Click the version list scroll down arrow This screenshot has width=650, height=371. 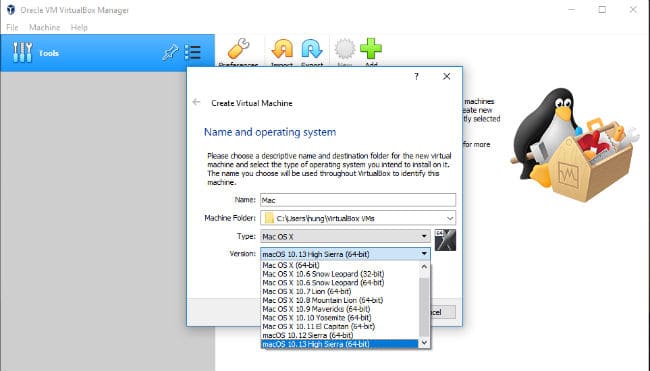pyautogui.click(x=424, y=342)
